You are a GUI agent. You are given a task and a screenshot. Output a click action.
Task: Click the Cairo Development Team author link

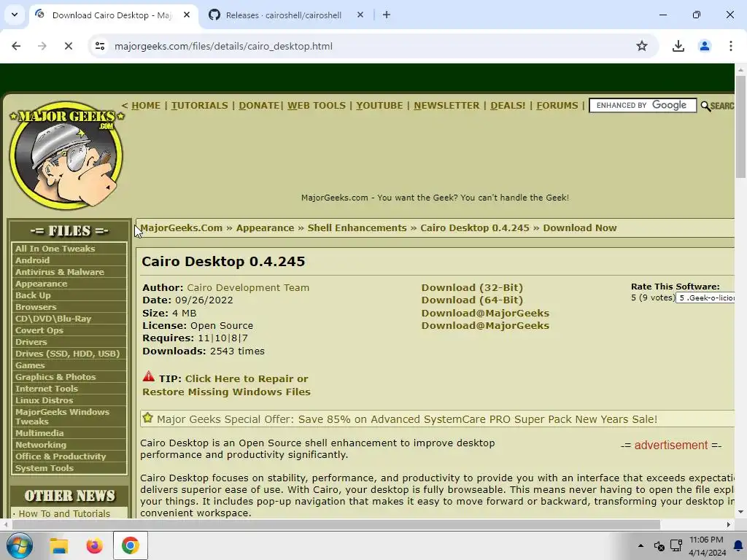click(x=248, y=287)
